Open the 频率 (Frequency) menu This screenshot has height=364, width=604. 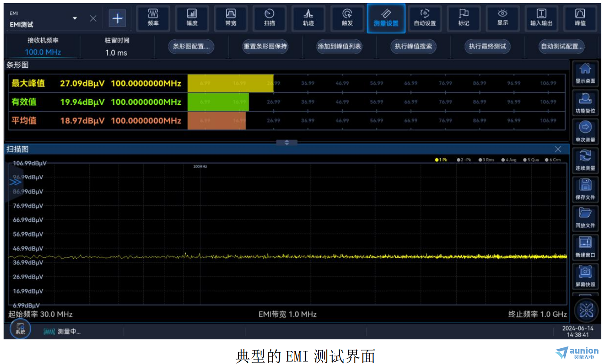click(153, 18)
